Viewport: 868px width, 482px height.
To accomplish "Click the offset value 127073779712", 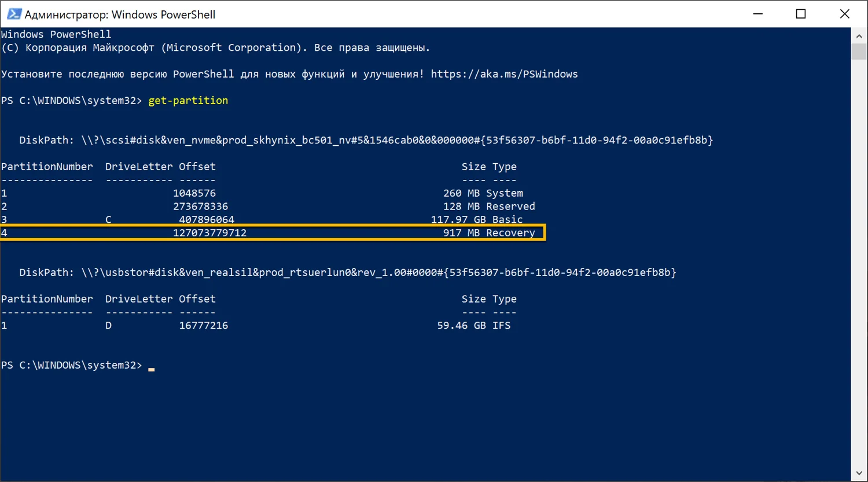I will pyautogui.click(x=209, y=233).
